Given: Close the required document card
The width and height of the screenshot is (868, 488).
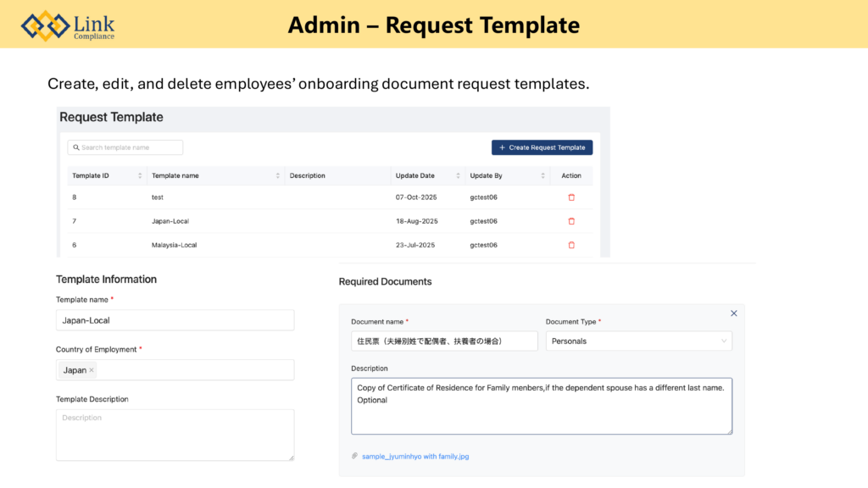Looking at the screenshot, I should tap(733, 313).
